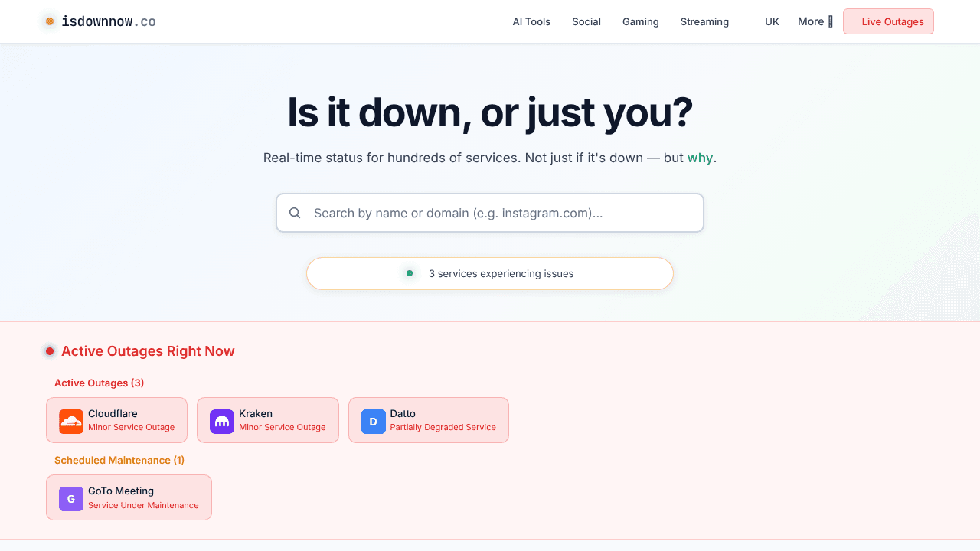980x551 pixels.
Task: Click the green word why in the subtitle
Action: tap(700, 158)
